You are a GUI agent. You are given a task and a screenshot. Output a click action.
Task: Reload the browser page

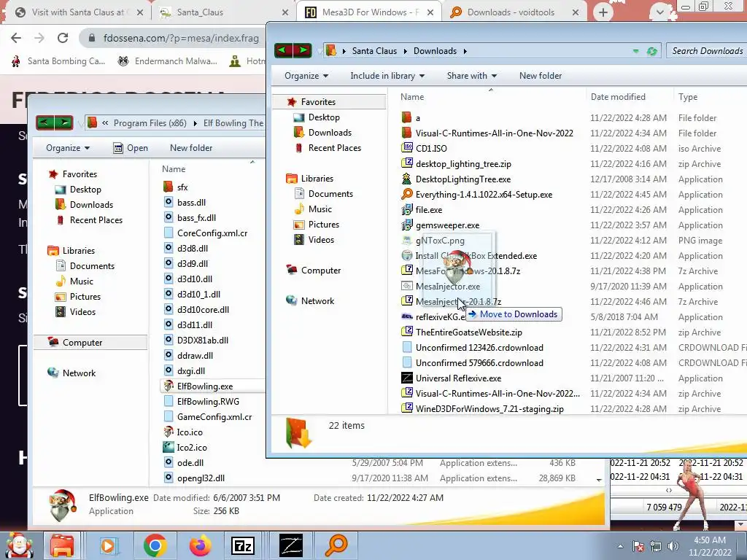pos(63,38)
